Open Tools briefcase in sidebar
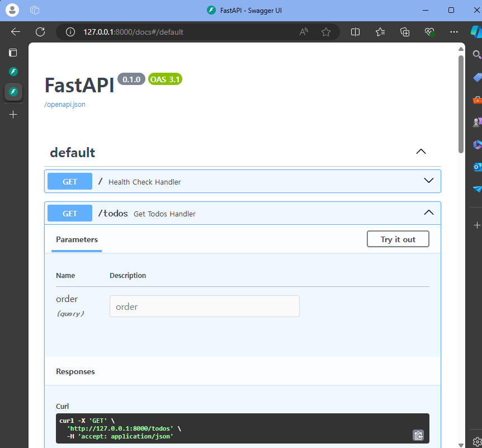Image resolution: width=482 pixels, height=448 pixels. [x=478, y=100]
